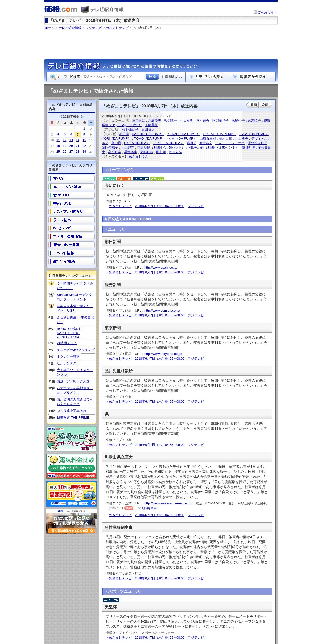The image size is (322, 644).
Task: Click the 検索 search button
Action: (152, 77)
